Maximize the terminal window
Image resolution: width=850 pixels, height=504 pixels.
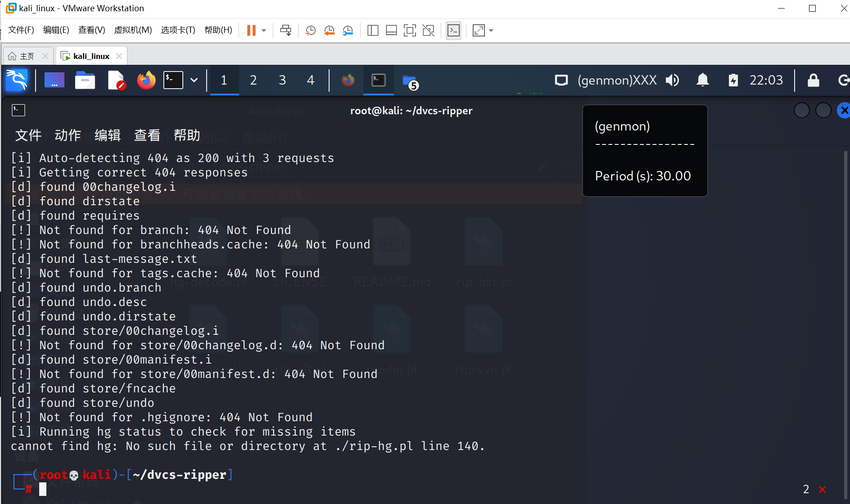823,110
